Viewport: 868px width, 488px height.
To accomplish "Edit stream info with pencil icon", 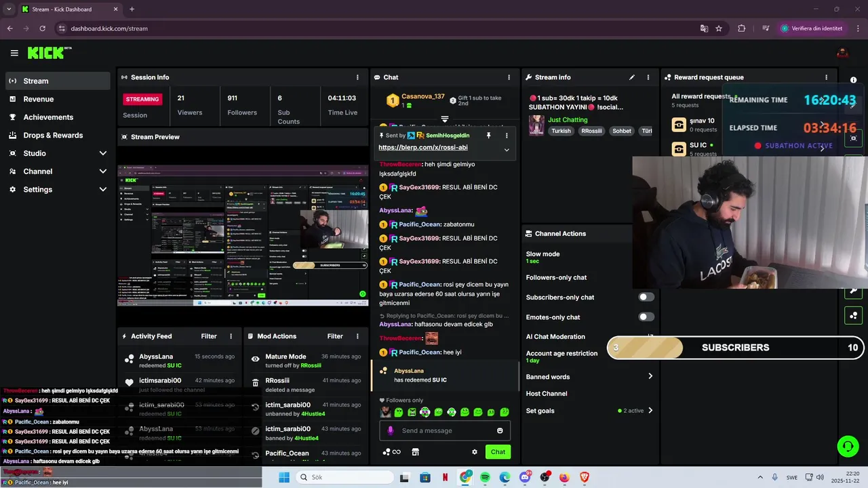I will 632,77.
